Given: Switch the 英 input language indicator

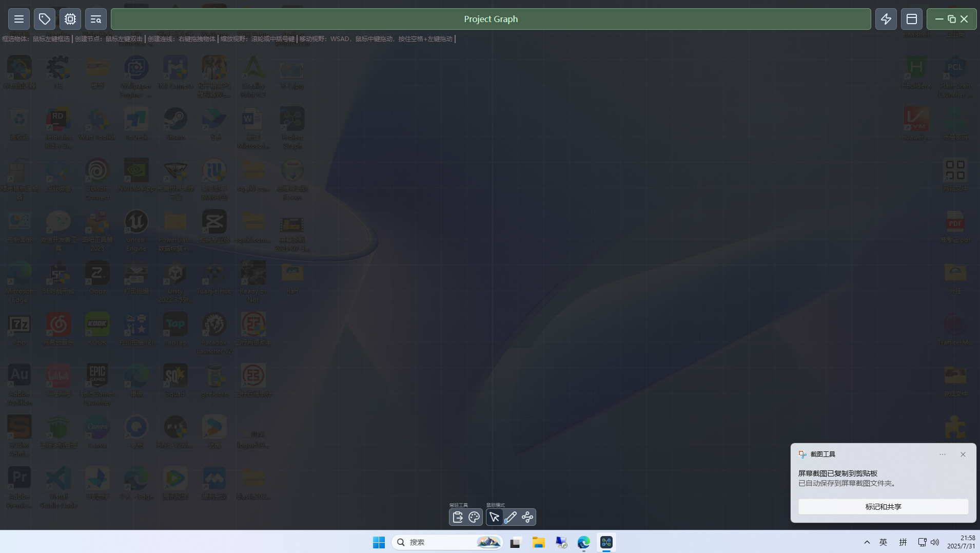Looking at the screenshot, I should pos(884,542).
